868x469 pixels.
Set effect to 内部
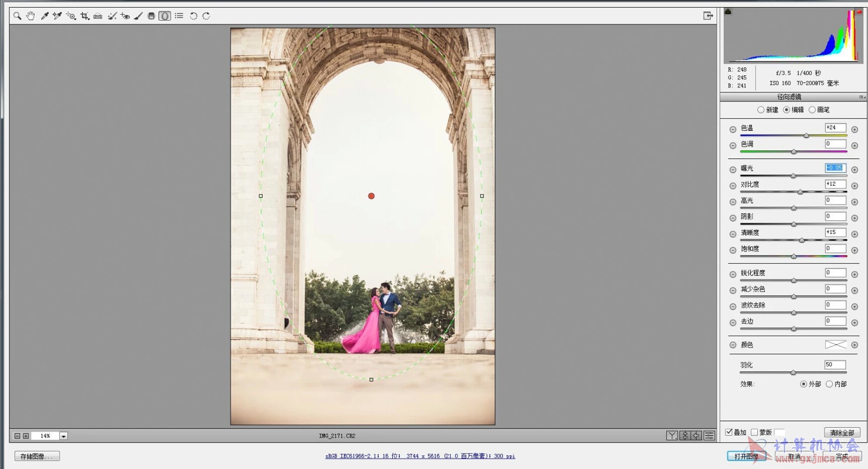[x=829, y=384]
